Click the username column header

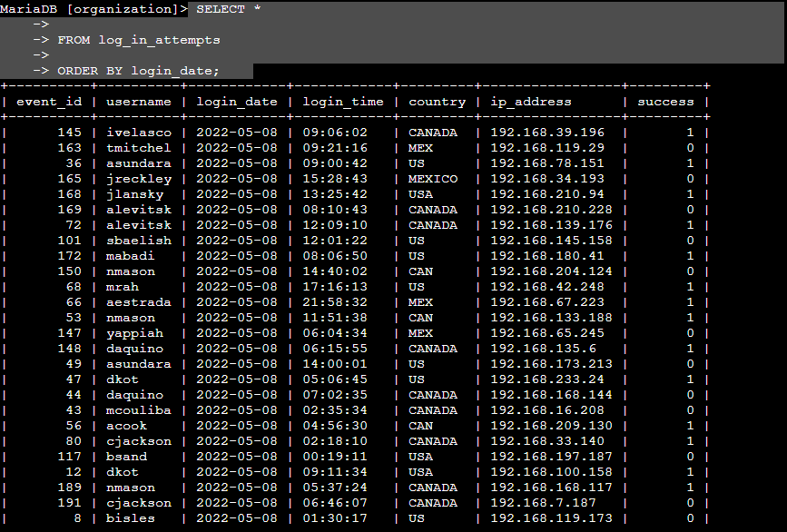coord(138,101)
